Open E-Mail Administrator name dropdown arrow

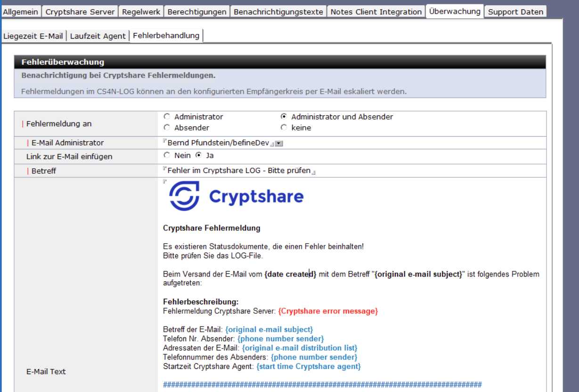pos(278,143)
